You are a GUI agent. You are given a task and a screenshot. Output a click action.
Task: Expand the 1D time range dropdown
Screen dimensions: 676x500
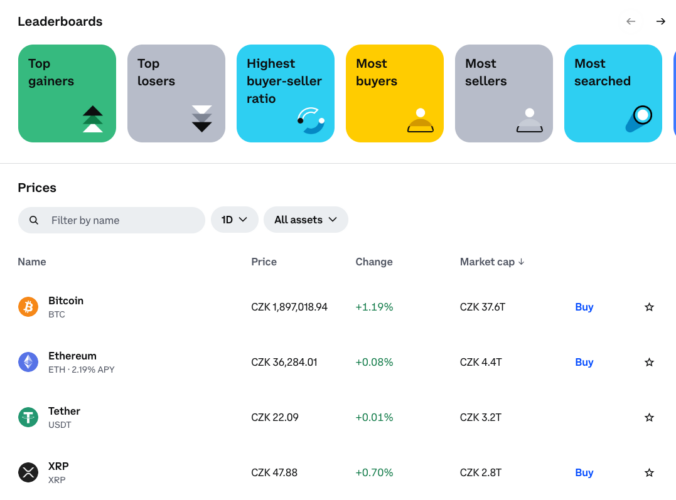pos(235,220)
